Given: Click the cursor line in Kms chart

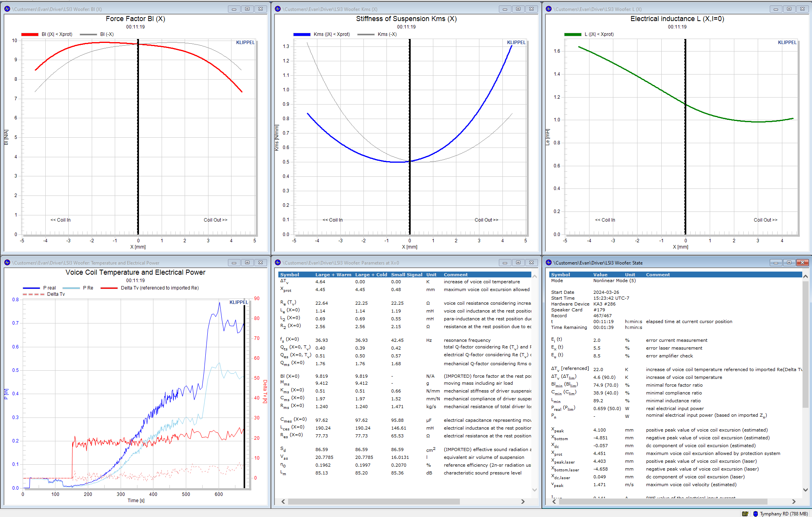Looking at the screenshot, I should click(410, 137).
